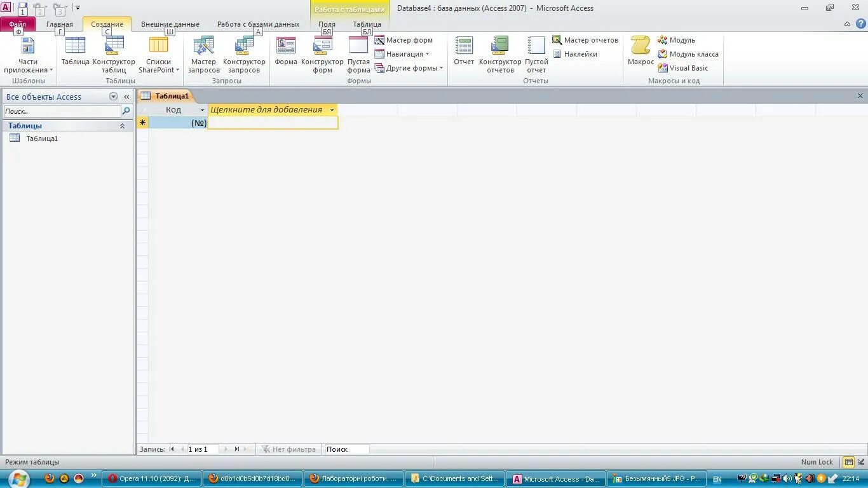Close the Таблица1 document window
The image size is (868, 488).
pyautogui.click(x=860, y=96)
